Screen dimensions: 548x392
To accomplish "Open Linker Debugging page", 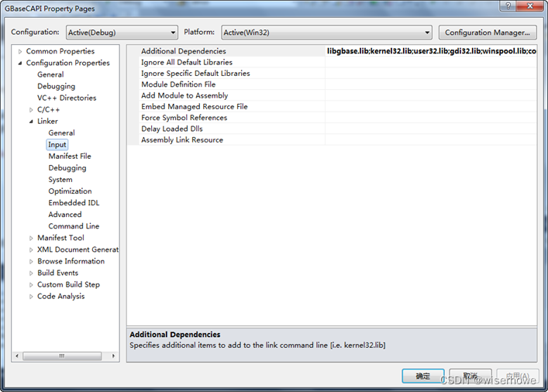I will 67,168.
